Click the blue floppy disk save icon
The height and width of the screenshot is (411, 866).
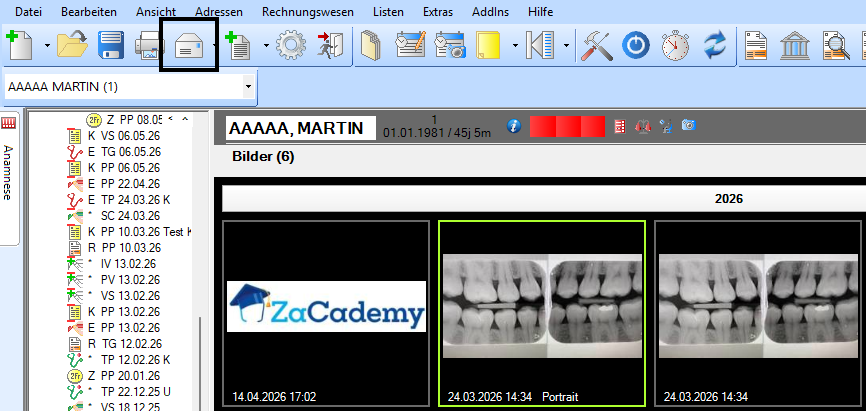tap(110, 45)
